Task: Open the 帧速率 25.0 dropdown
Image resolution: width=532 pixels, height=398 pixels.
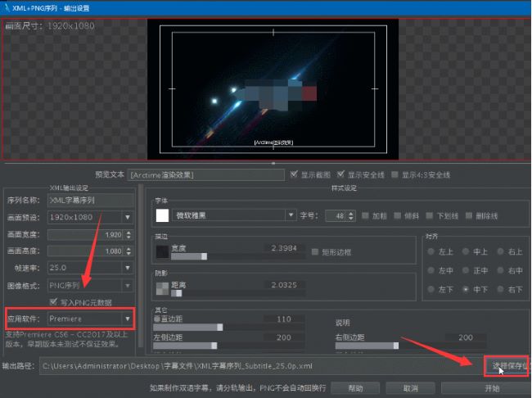Action: [x=90, y=268]
